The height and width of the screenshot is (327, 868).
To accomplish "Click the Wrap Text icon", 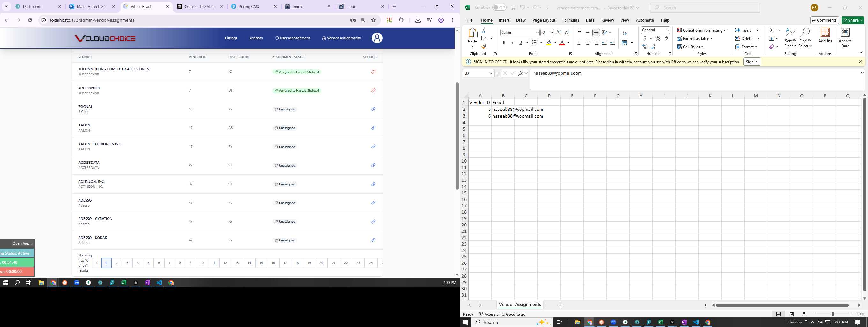I will 625,32.
